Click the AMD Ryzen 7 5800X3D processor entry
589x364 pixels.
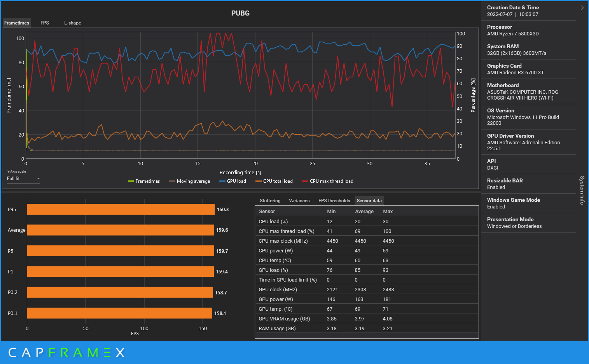(x=513, y=34)
